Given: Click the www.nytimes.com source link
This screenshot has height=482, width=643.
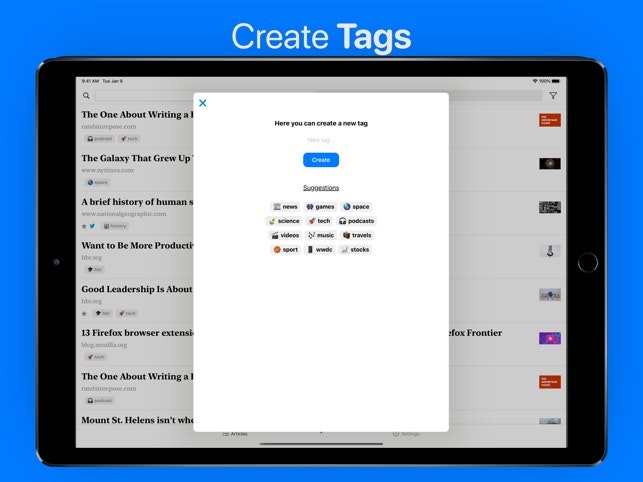Looking at the screenshot, I should (107, 170).
